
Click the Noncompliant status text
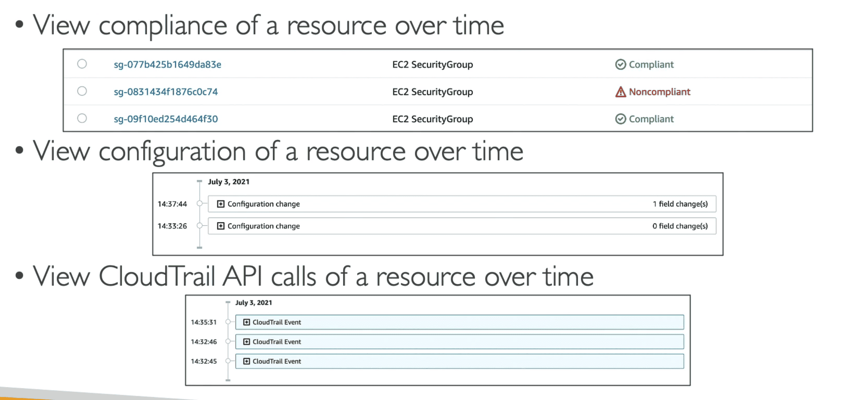[659, 92]
